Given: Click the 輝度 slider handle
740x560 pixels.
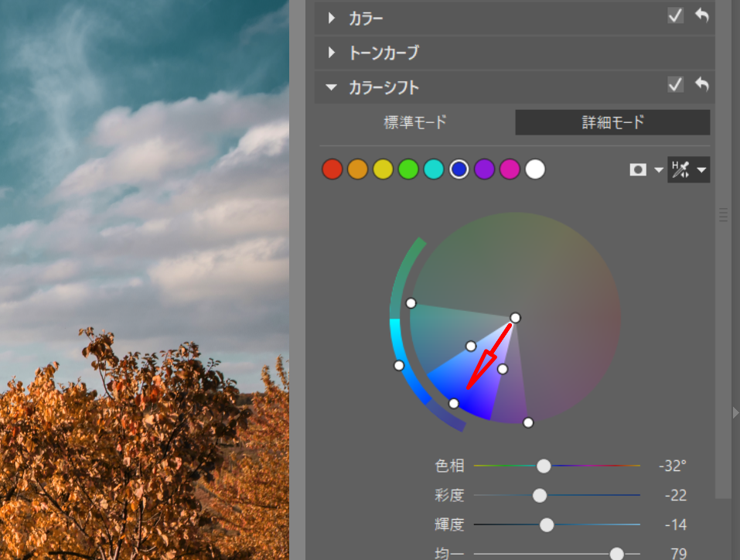Looking at the screenshot, I should [x=547, y=524].
